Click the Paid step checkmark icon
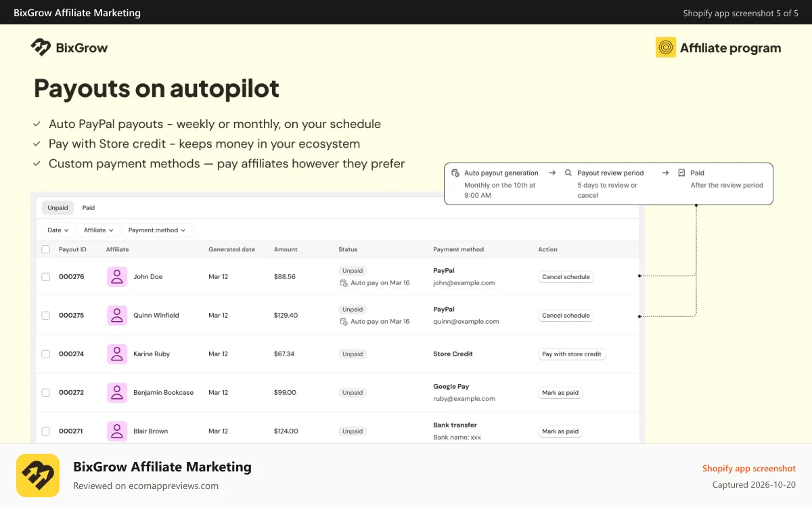Viewport: 812px width, 508px height. pos(681,173)
